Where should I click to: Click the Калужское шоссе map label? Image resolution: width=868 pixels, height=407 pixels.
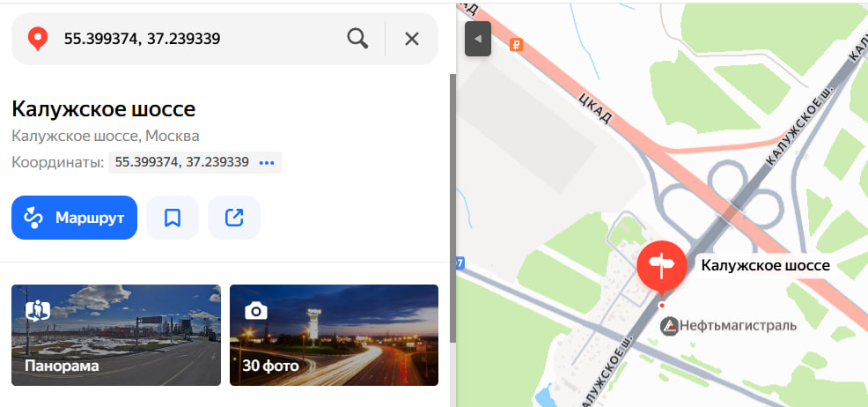766,265
